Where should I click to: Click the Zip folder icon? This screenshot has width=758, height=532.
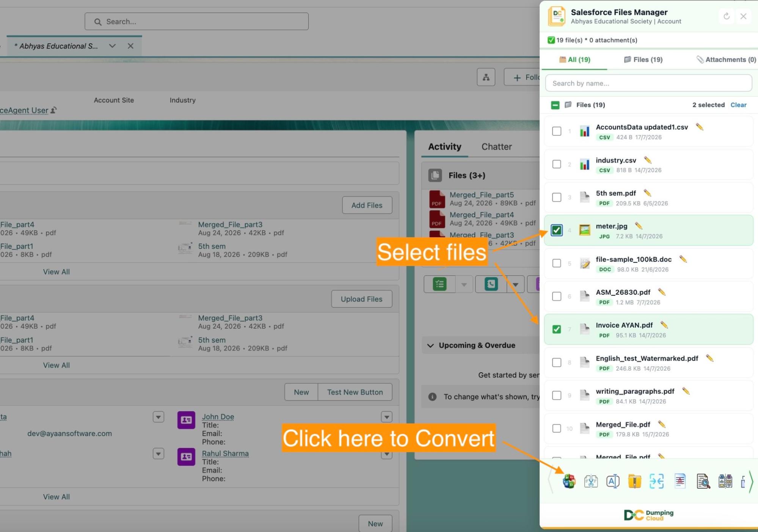(634, 481)
